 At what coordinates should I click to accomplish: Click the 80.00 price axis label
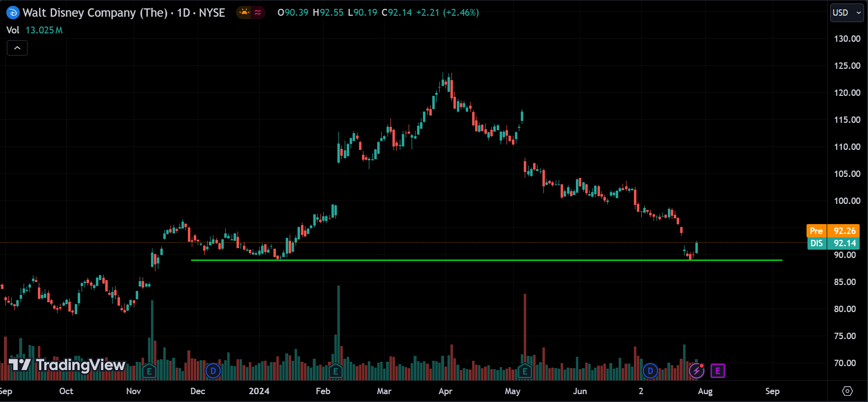845,309
